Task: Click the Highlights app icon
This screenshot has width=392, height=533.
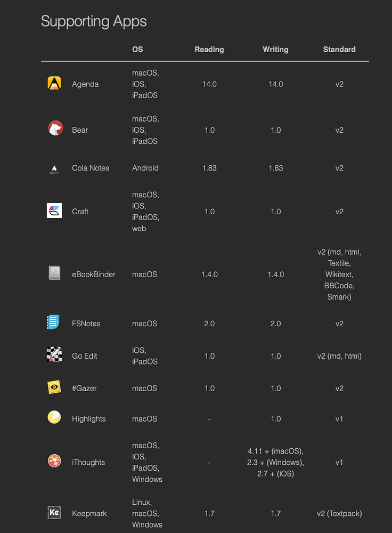Action: point(54,418)
